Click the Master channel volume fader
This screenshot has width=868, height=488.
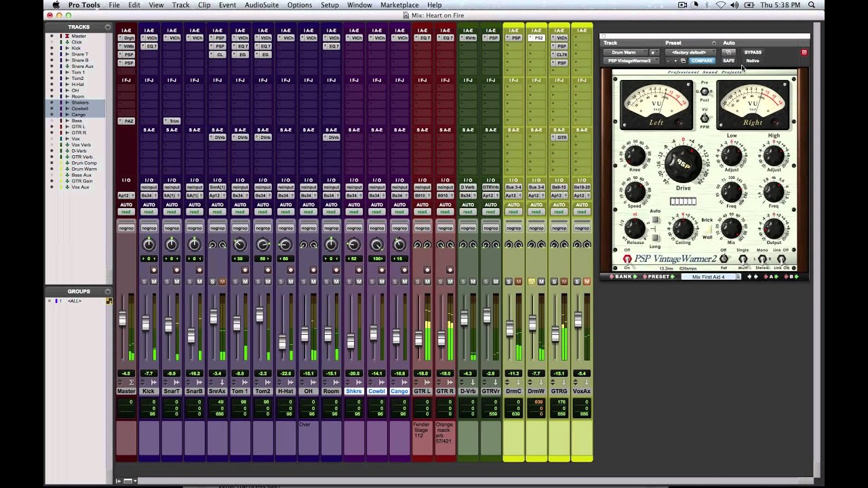(x=123, y=319)
